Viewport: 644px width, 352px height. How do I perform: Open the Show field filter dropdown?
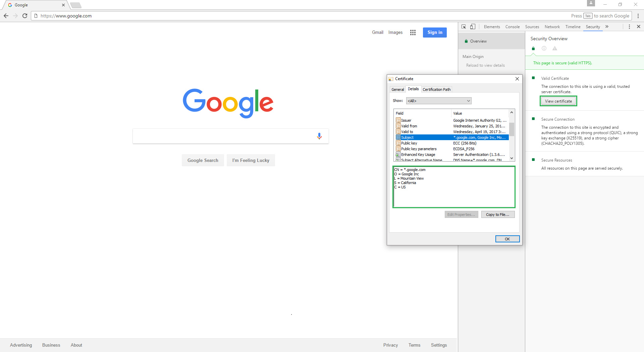click(438, 101)
